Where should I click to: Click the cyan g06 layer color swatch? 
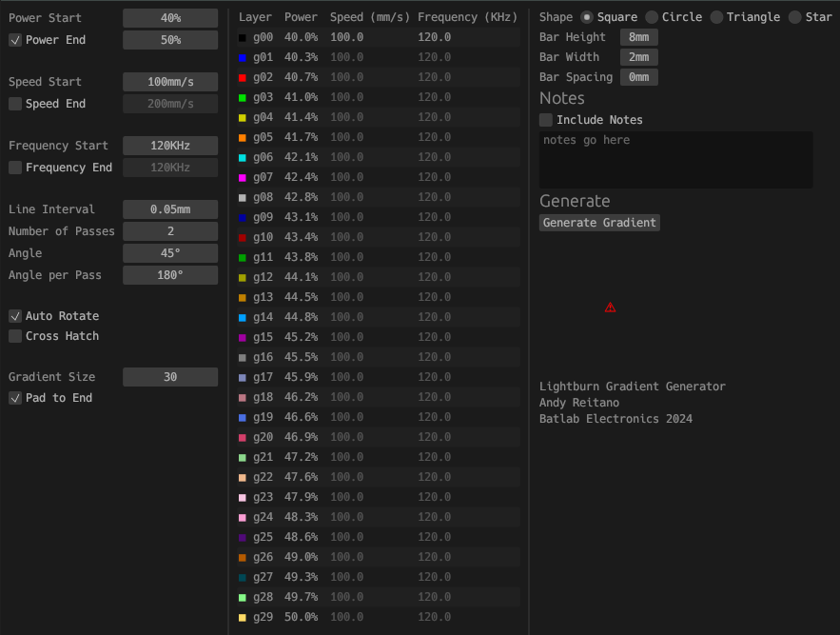(243, 157)
